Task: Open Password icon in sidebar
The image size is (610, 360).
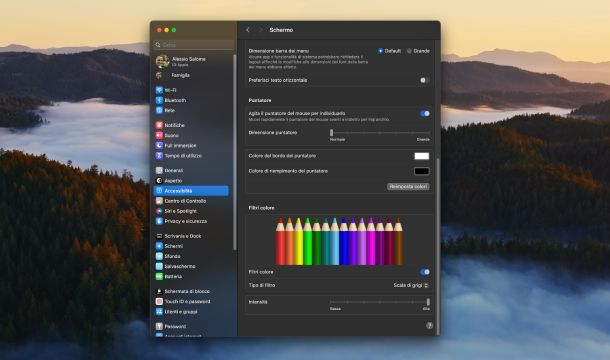Action: pos(159,326)
